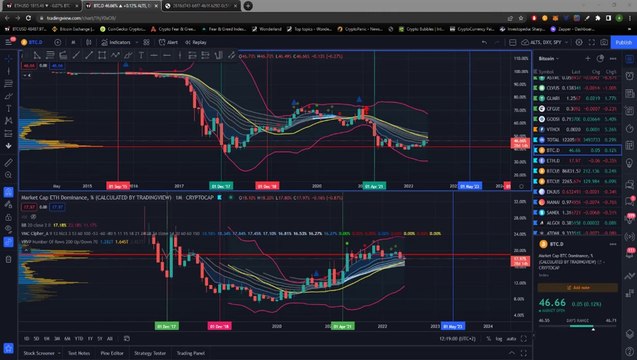This screenshot has width=637, height=360.
Task: Click the 01 May '23 date marker on lower chart
Action: [453, 326]
